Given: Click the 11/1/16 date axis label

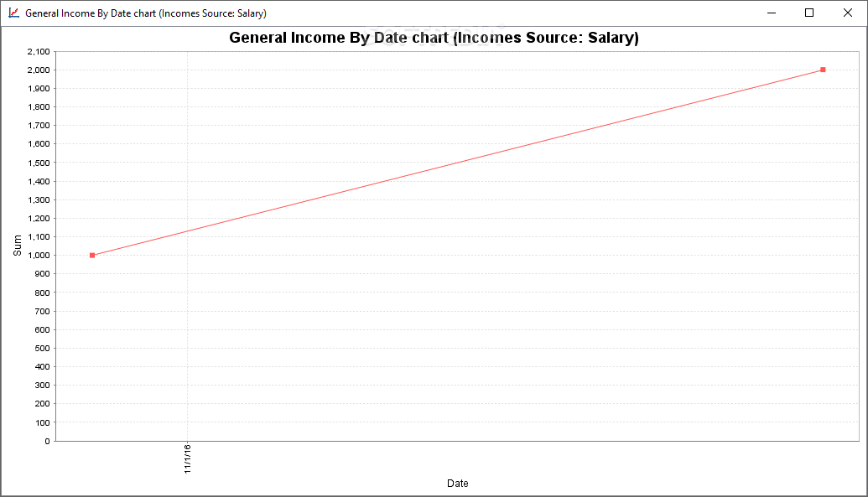Looking at the screenshot, I should (188, 458).
